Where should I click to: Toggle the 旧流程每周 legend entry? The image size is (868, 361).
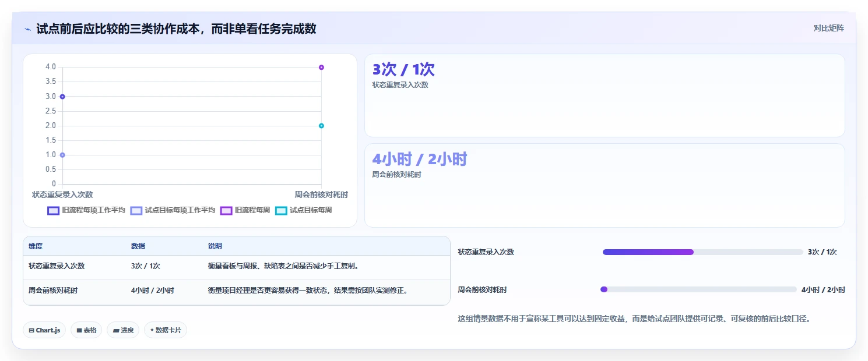[245, 210]
